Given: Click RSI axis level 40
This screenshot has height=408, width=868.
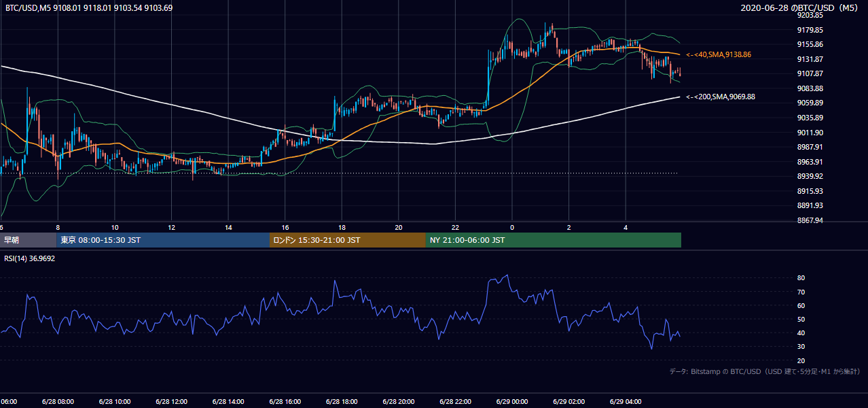Looking at the screenshot, I should pyautogui.click(x=801, y=333).
